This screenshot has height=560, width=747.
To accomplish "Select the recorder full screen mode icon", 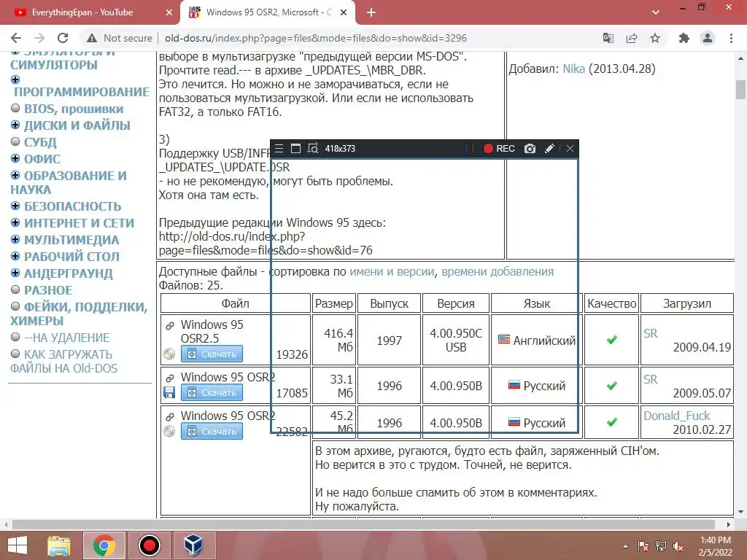I will point(295,149).
